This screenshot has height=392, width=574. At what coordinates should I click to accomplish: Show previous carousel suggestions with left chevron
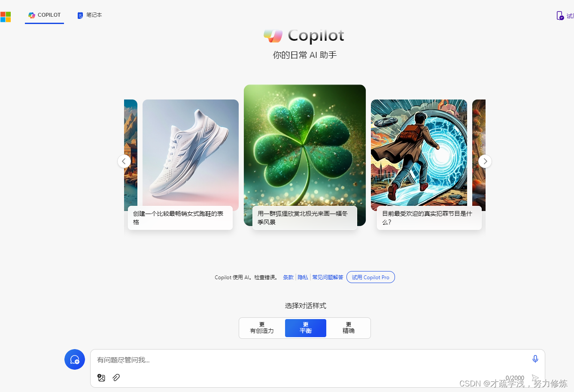[124, 161]
